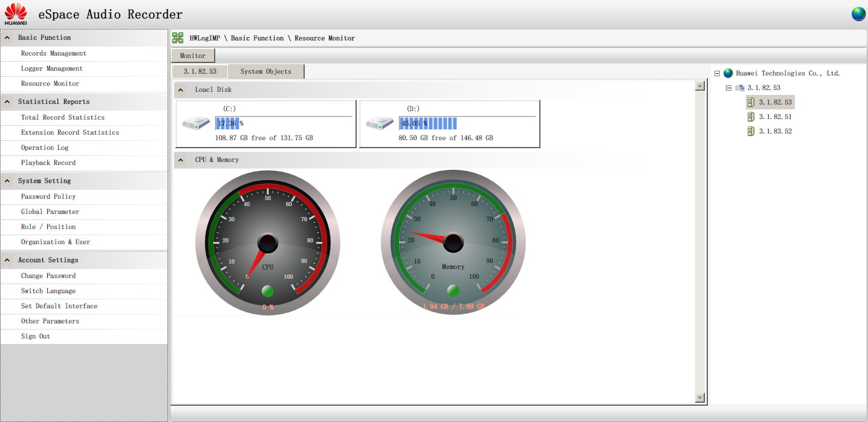Viewport: 868px width, 422px height.
Task: Open Playback Record
Action: pos(48,163)
